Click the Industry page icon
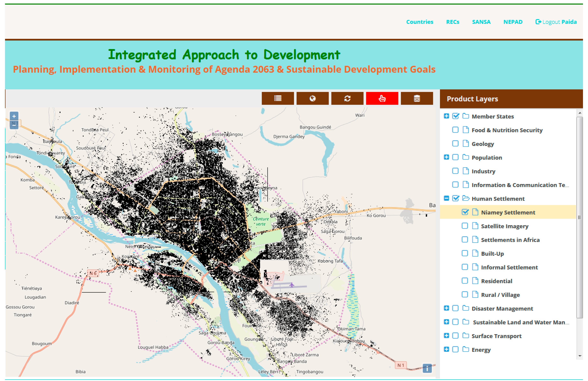This screenshot has height=381, width=588. pos(465,171)
